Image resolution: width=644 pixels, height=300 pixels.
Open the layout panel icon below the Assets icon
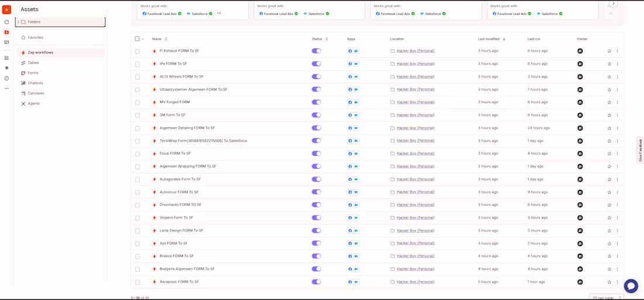[x=6, y=42]
